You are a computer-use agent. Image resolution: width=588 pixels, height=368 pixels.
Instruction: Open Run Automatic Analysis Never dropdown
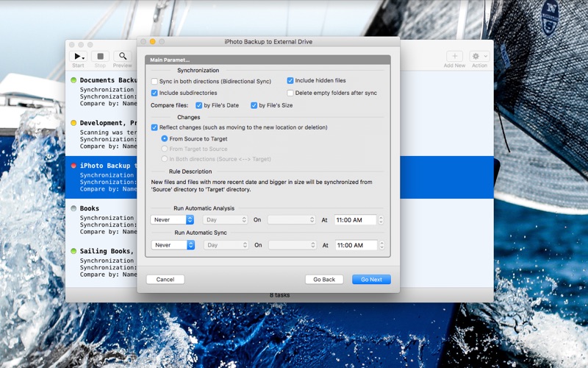coord(172,219)
